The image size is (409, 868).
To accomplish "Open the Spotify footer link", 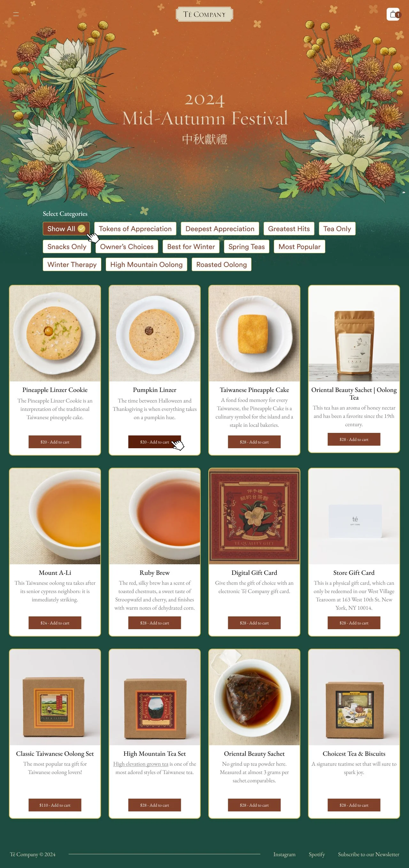I will point(317,854).
